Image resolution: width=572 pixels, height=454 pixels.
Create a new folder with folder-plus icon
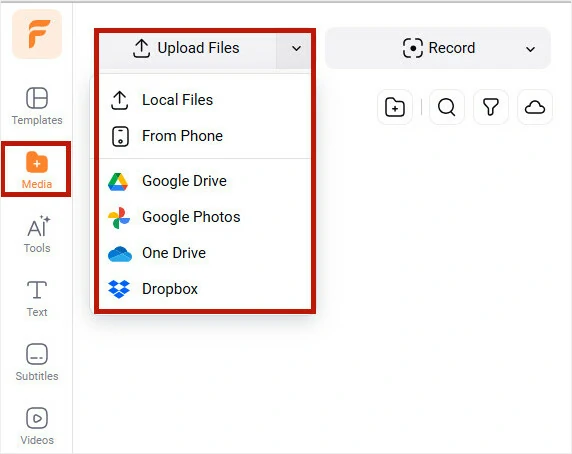click(x=395, y=107)
